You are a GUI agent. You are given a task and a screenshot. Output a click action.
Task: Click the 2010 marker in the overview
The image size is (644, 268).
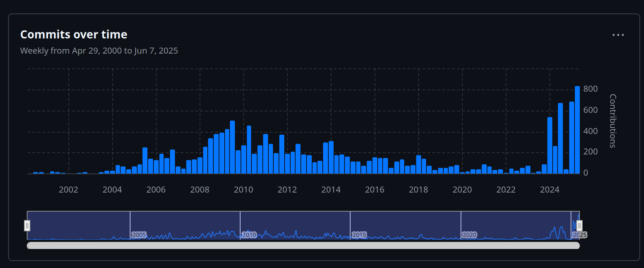click(249, 235)
